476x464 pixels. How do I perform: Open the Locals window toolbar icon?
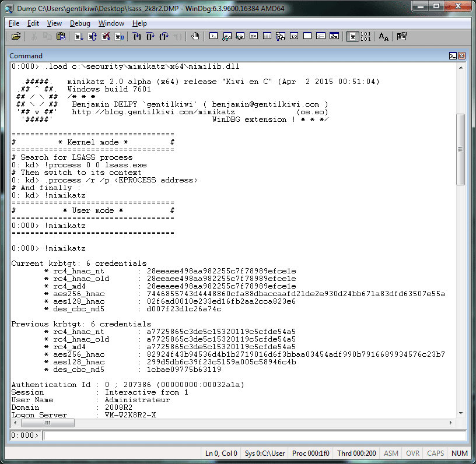(240, 36)
